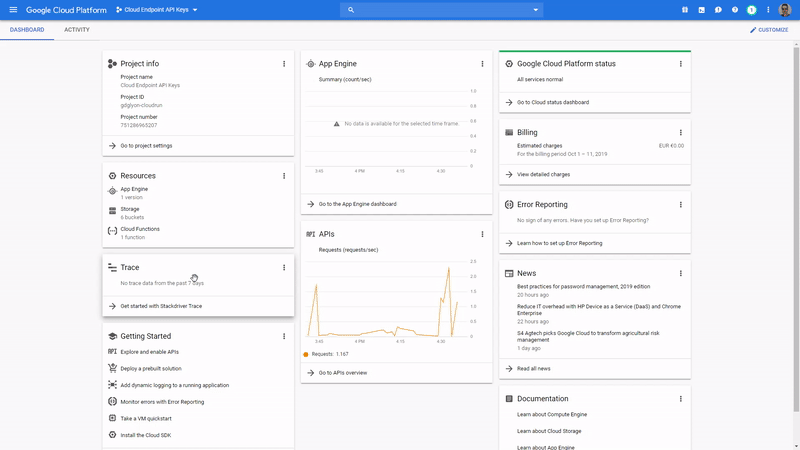Click the project ID gdglyon-cloudrun text
This screenshot has height=450, width=800.
click(141, 106)
